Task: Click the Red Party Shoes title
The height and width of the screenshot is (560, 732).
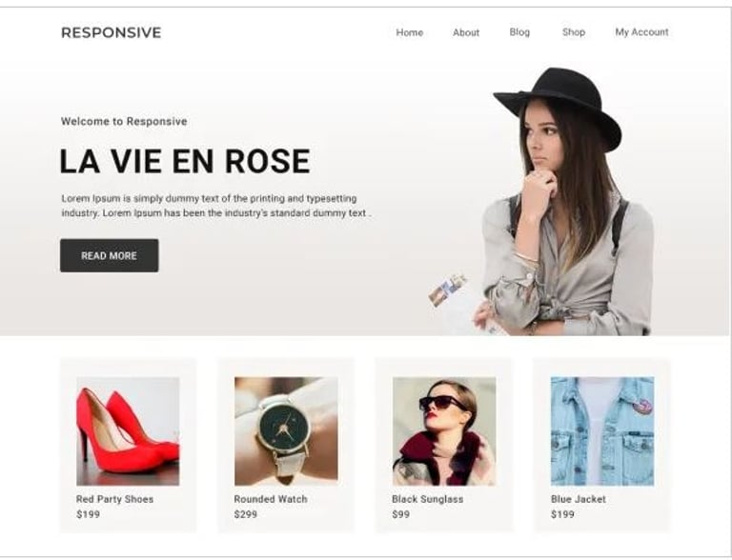Action: tap(114, 499)
